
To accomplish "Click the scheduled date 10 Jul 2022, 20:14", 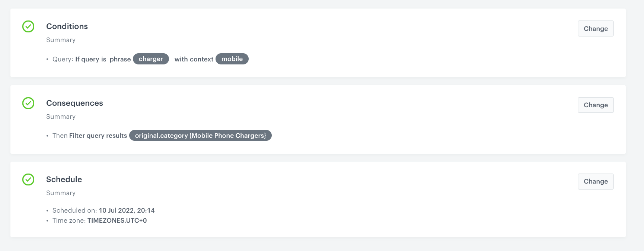I will [127, 210].
